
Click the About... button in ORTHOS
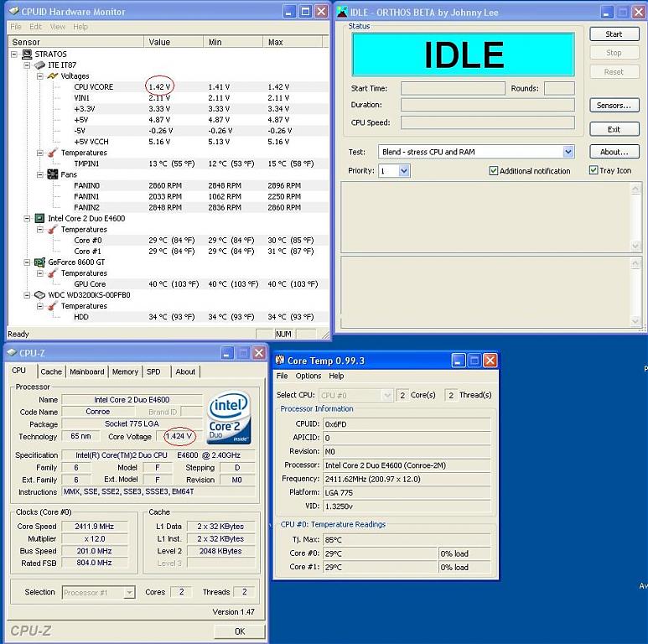point(614,152)
